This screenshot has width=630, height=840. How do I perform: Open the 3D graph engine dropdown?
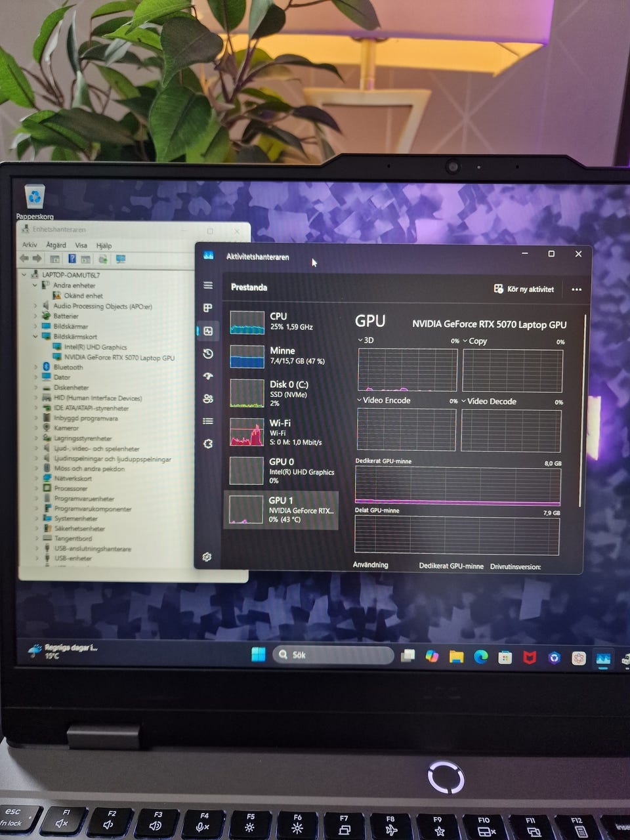click(366, 341)
